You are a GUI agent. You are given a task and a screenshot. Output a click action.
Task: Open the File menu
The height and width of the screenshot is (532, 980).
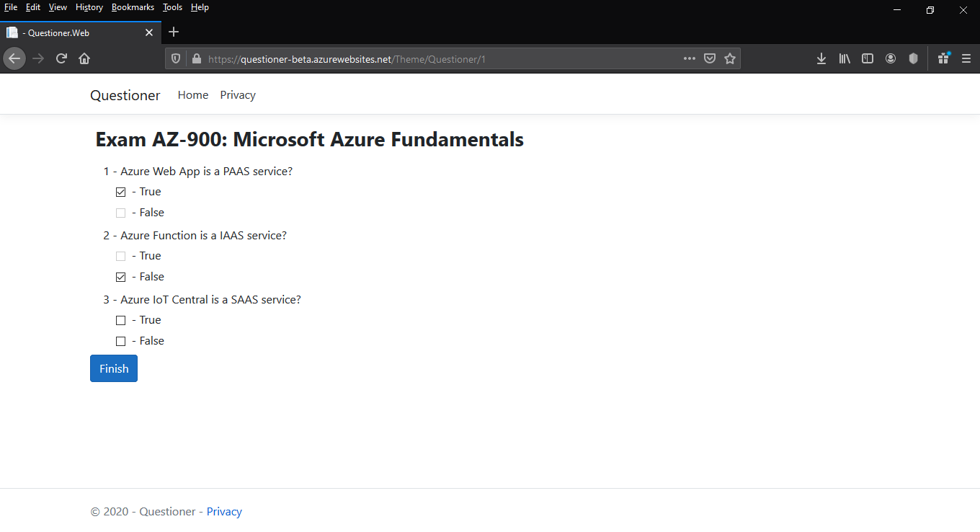[x=11, y=7]
